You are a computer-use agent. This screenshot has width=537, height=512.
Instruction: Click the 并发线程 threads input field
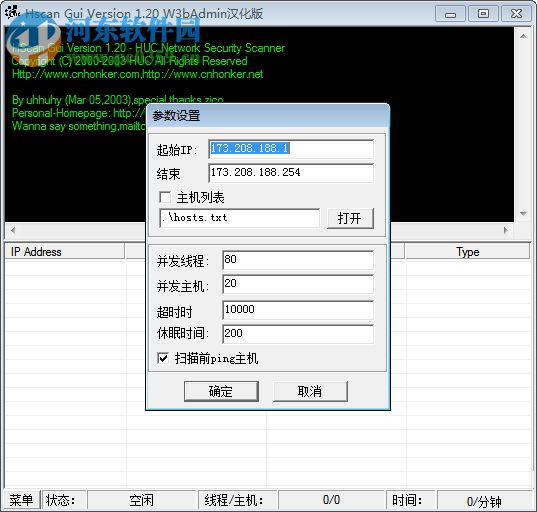pyautogui.click(x=298, y=260)
